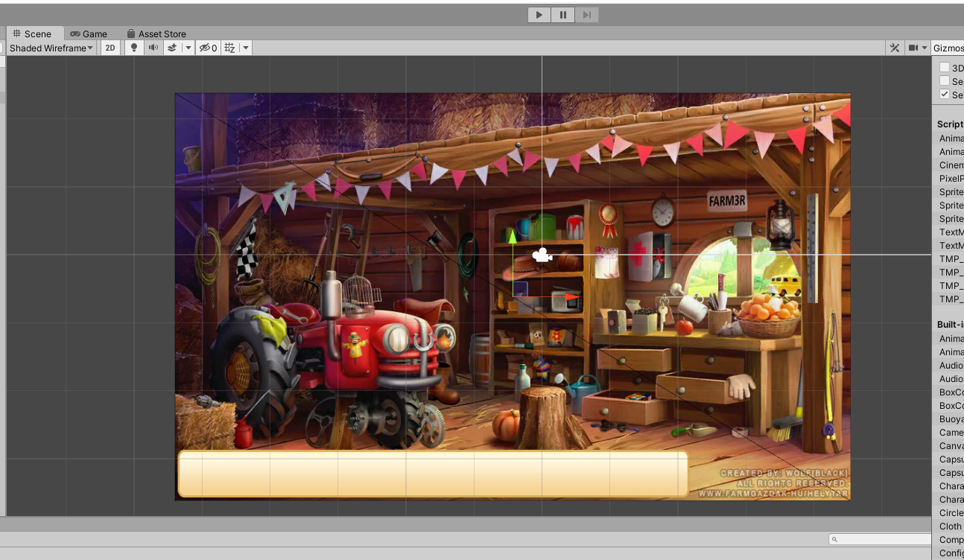Check the unchecked Se… checkbox in Gizmos
The height and width of the screenshot is (560, 964).
pos(945,81)
